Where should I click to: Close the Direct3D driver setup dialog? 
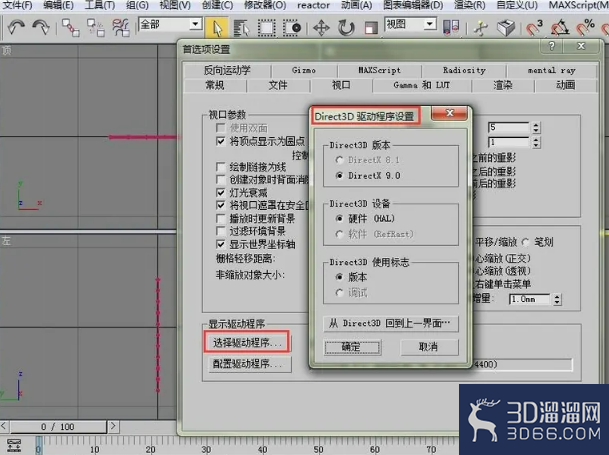450,114
